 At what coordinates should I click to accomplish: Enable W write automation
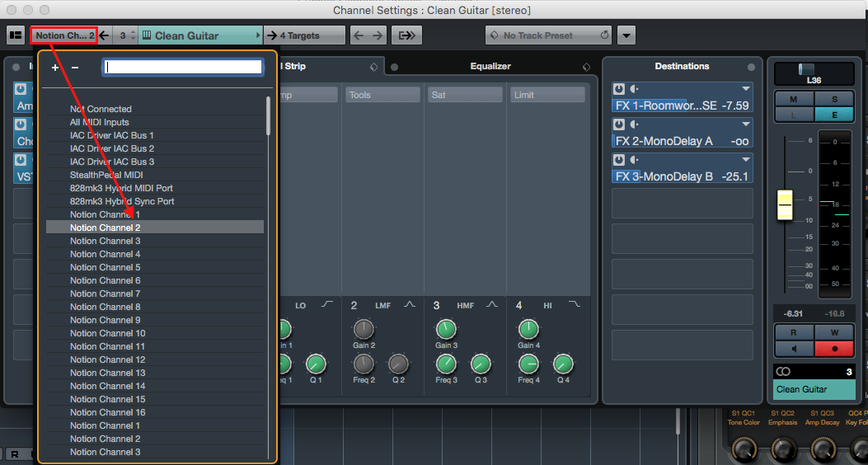point(835,333)
